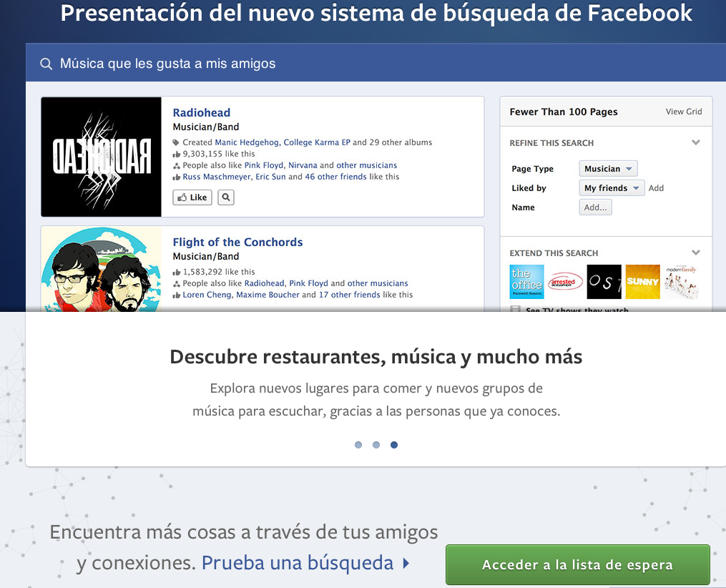Click Radiohead link under Flight of the Conchords
Screen dimensions: 726x588
(x=265, y=283)
